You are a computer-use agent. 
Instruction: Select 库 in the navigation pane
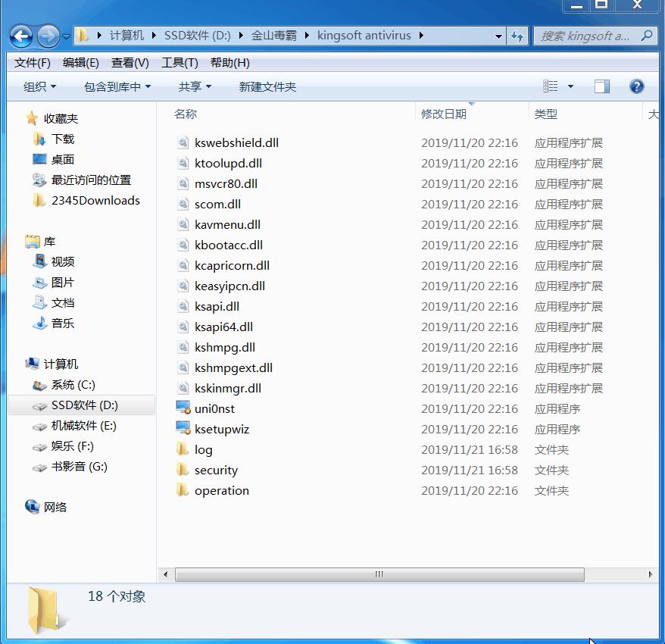coord(49,242)
